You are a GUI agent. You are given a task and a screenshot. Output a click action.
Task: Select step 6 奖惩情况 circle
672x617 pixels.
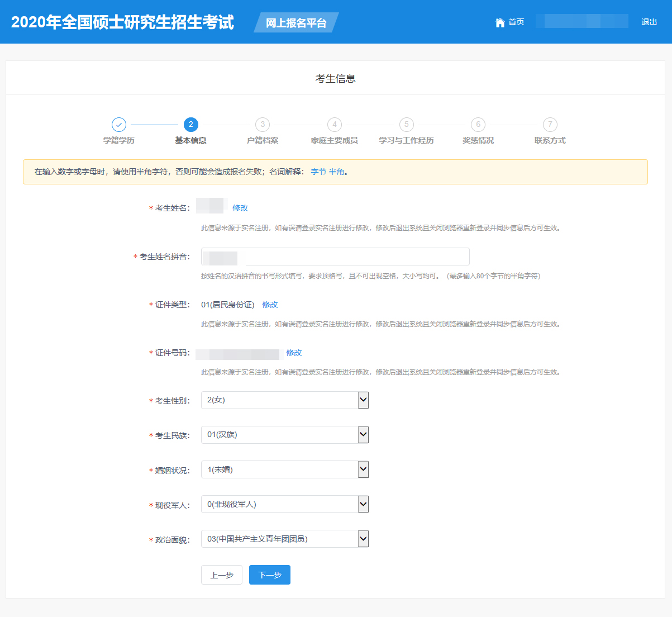pos(478,125)
